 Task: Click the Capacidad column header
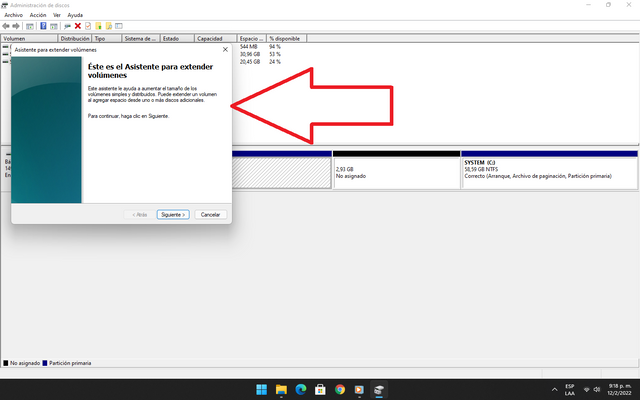(216, 38)
